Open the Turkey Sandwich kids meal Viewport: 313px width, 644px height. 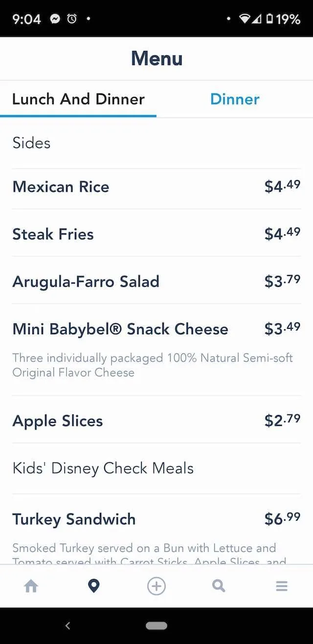coord(156,529)
